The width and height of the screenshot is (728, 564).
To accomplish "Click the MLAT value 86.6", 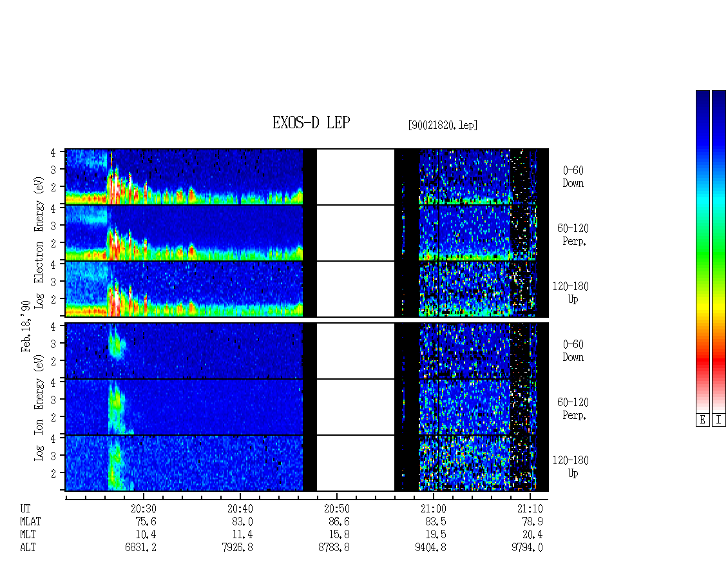I will pos(339,521).
